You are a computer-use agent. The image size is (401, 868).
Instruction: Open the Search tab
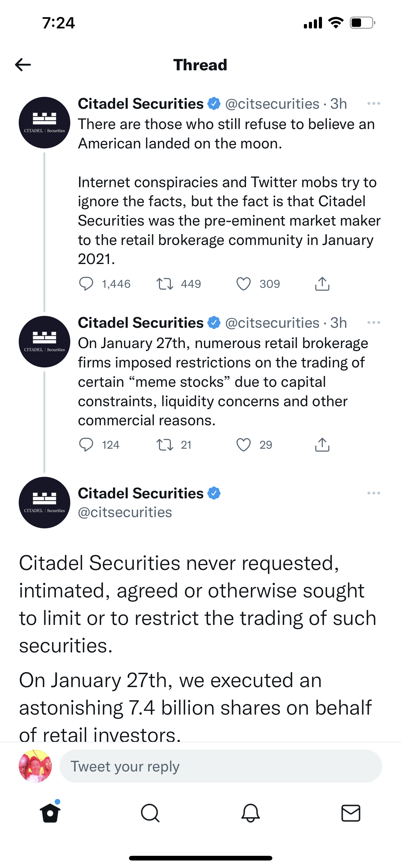[150, 813]
